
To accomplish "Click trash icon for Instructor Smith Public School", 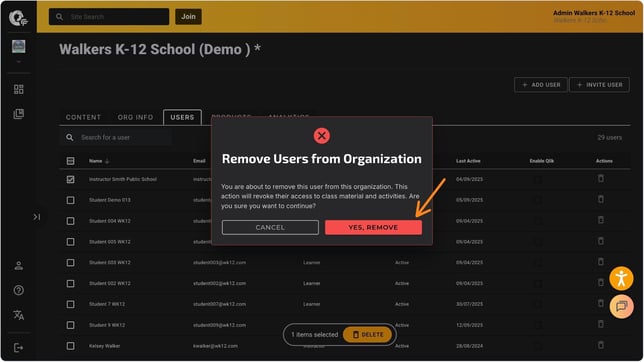I will click(x=601, y=178).
